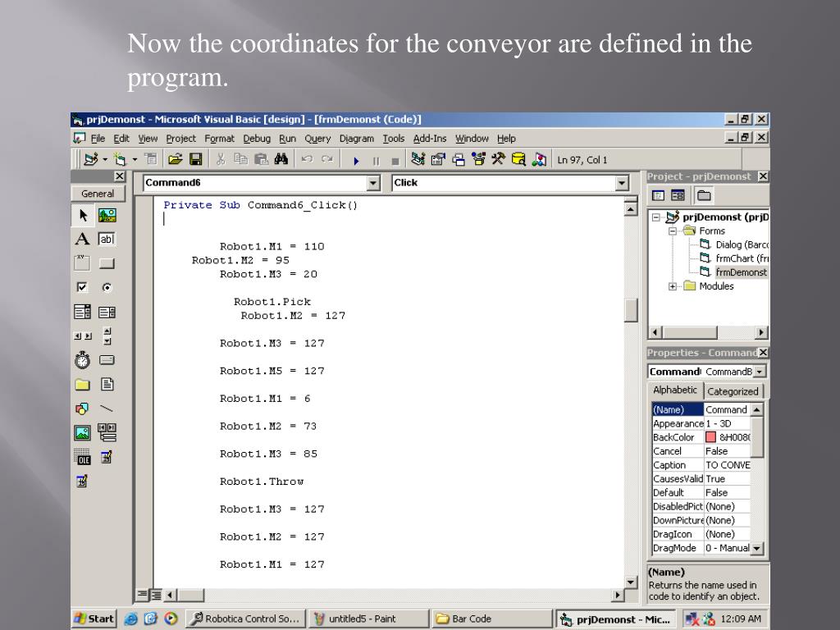
Task: Switch to the Categorized properties tab
Action: coord(733,391)
